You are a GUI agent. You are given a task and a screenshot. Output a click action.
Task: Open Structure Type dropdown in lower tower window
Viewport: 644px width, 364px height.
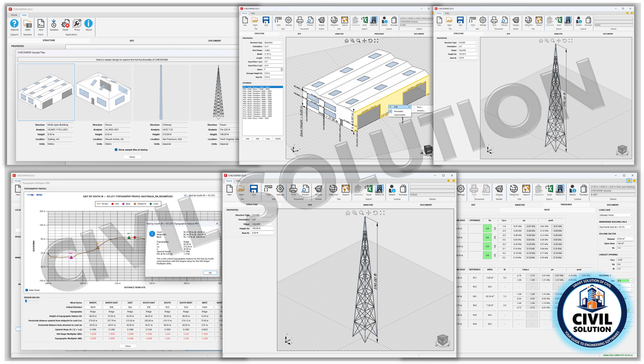262,215
